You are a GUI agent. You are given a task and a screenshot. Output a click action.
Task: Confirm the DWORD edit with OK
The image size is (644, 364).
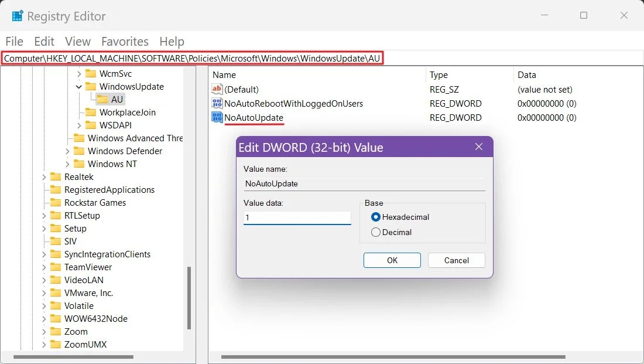coord(392,260)
